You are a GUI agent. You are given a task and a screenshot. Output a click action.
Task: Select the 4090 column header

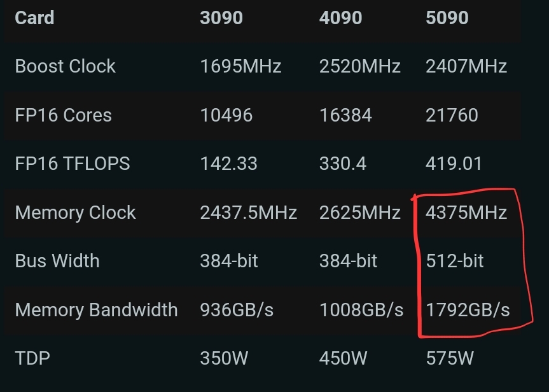tap(340, 18)
